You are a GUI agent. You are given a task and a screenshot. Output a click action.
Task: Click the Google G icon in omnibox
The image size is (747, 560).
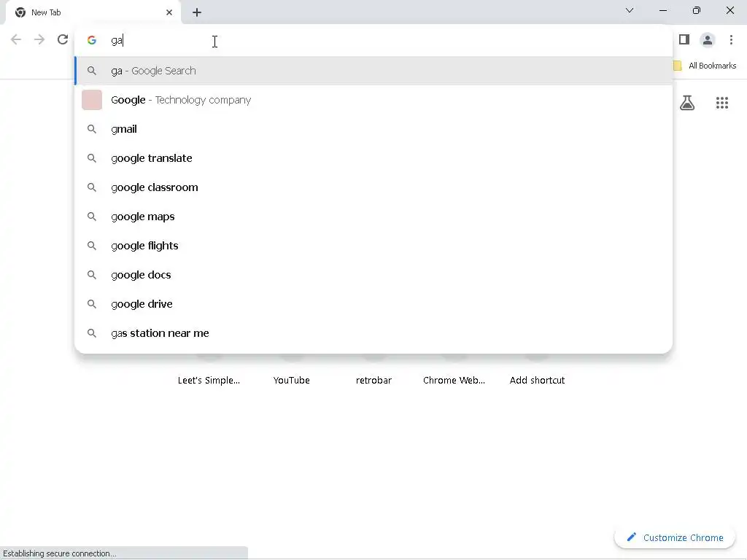click(x=92, y=41)
